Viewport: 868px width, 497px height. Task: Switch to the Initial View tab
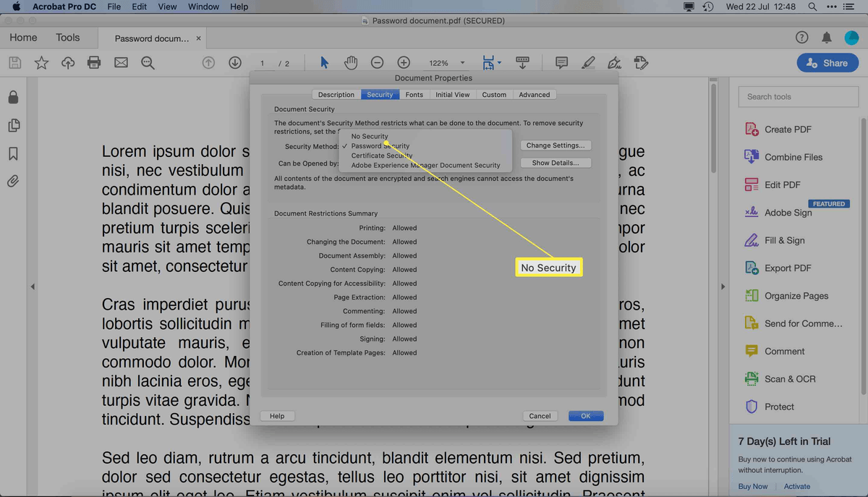point(452,94)
